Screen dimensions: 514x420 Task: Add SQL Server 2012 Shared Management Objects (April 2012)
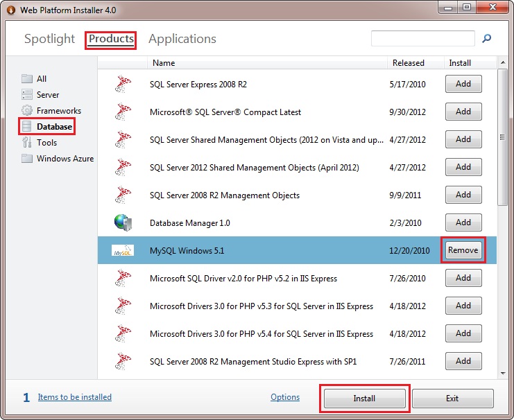click(x=463, y=167)
